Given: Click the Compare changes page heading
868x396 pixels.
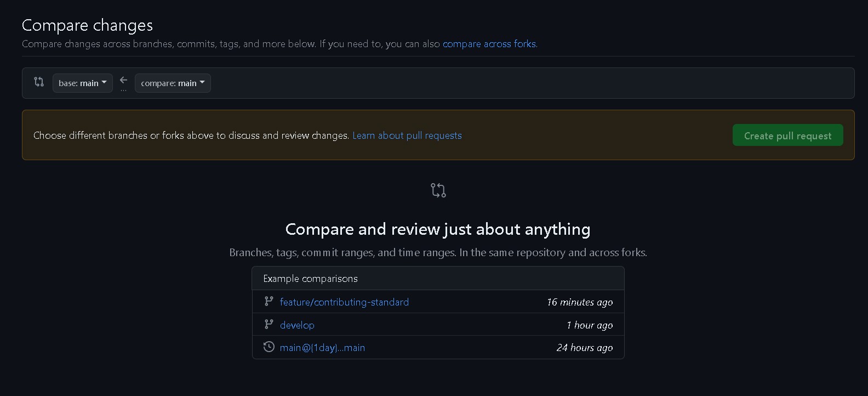Looking at the screenshot, I should point(87,25).
